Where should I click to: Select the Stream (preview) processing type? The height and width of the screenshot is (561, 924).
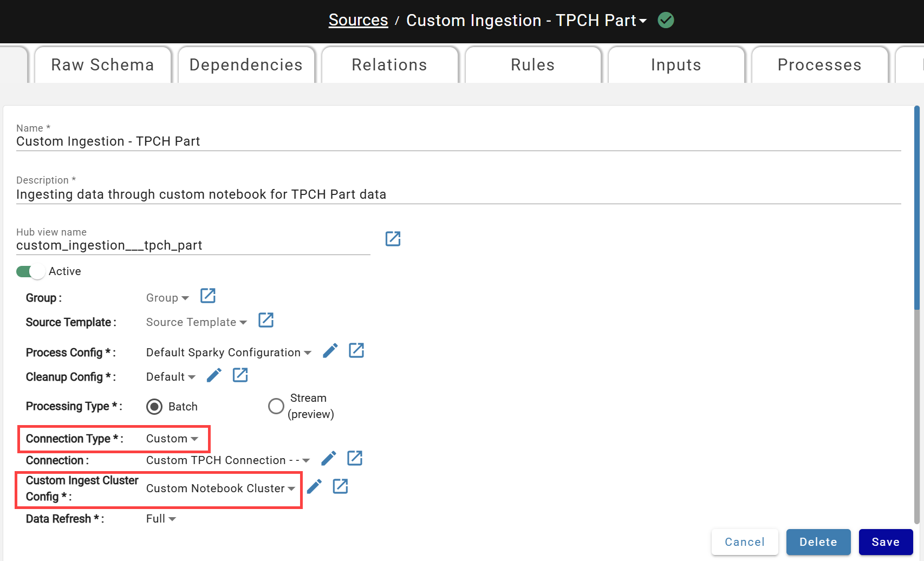276,406
